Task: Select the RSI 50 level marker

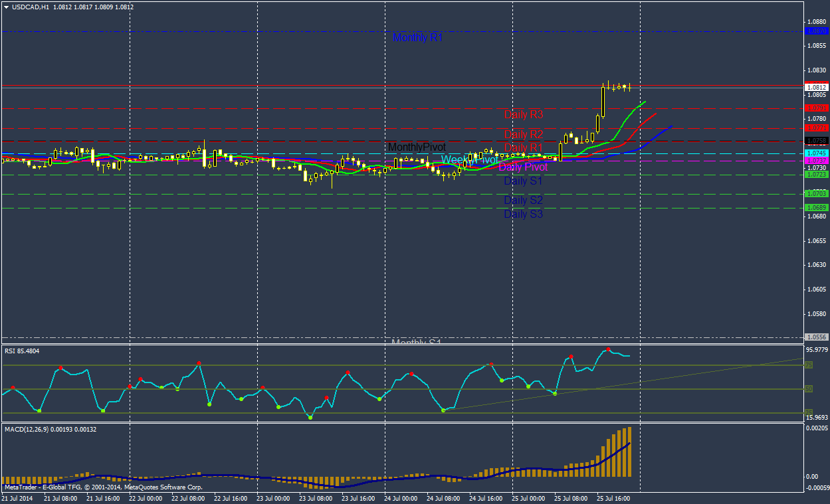Action: coord(809,389)
